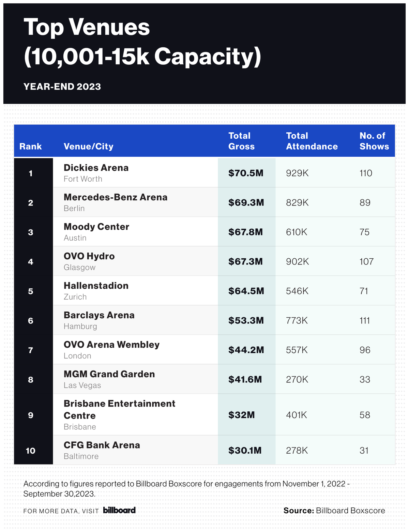Screen dimensions: 409x532
Task: Select the Barclays Arena venue name
Action: click(x=99, y=315)
